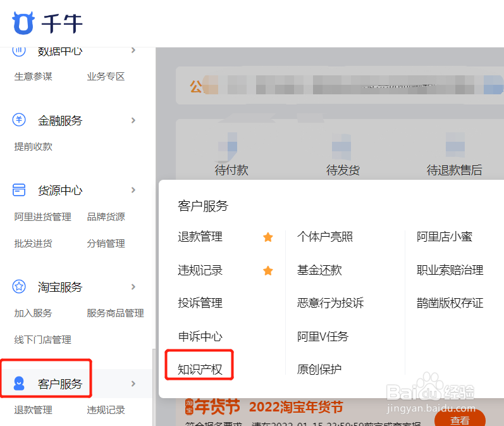This screenshot has width=504, height=426.
Task: Select 个体户亮照 in the popup
Action: 324,237
